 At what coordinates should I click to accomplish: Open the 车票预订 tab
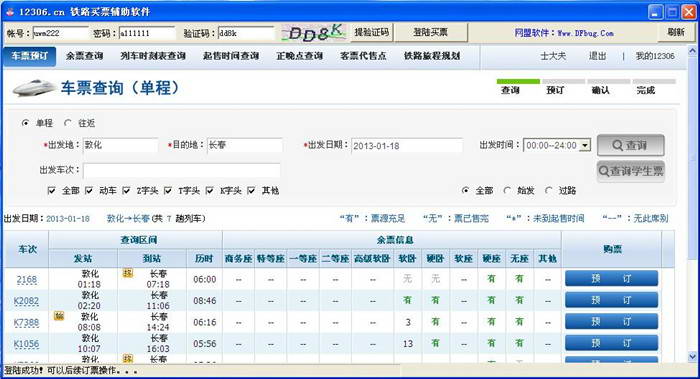(29, 56)
